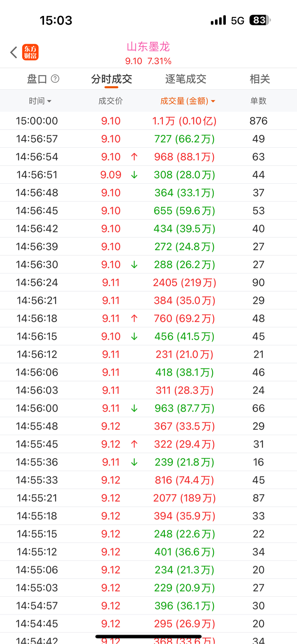Image resolution: width=297 pixels, height=644 pixels.
Task: Tap the battery indicator showing 83
Action: click(259, 20)
